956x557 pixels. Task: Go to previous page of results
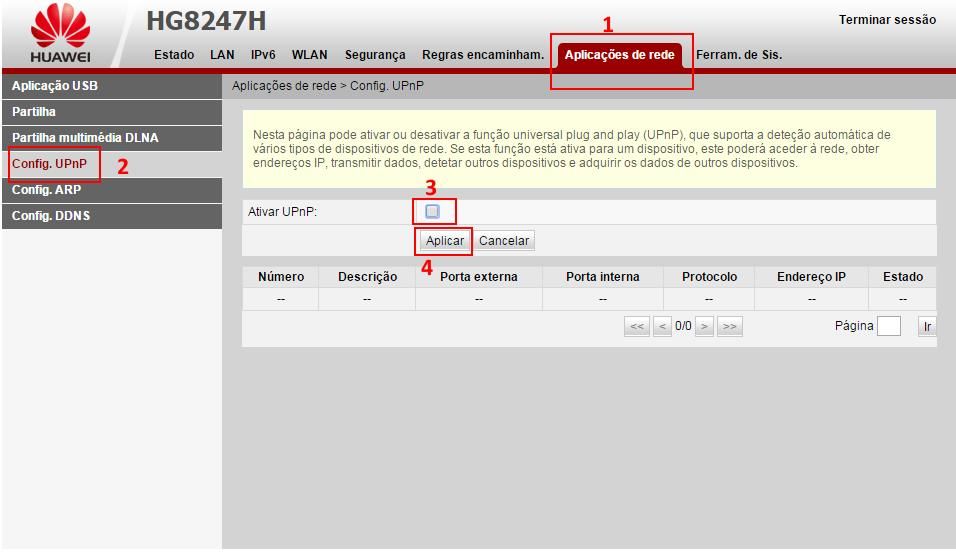[x=662, y=326]
